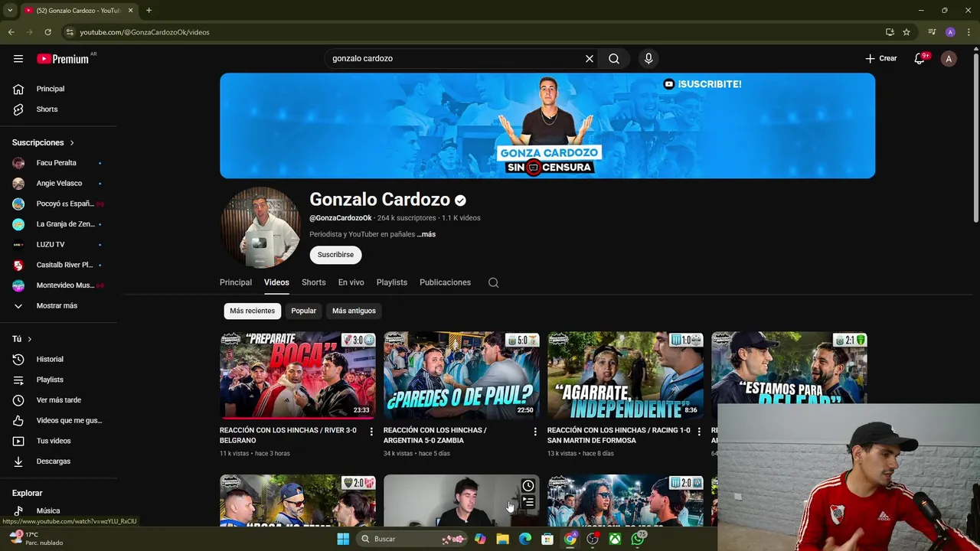Screen dimensions: 980x551
Task: Open a new Chrome tab
Action: pos(149,10)
